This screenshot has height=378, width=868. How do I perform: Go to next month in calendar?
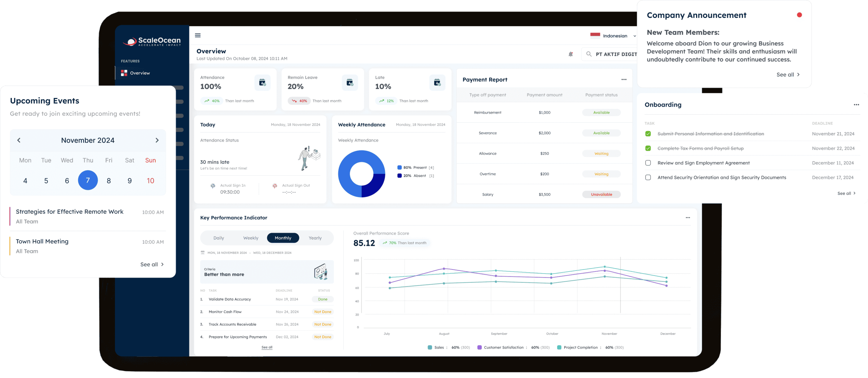click(x=157, y=140)
